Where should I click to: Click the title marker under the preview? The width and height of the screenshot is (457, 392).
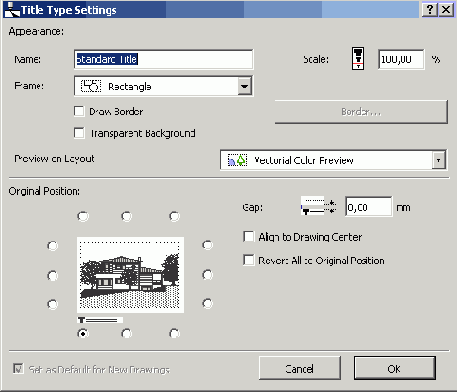pyautogui.click(x=99, y=320)
